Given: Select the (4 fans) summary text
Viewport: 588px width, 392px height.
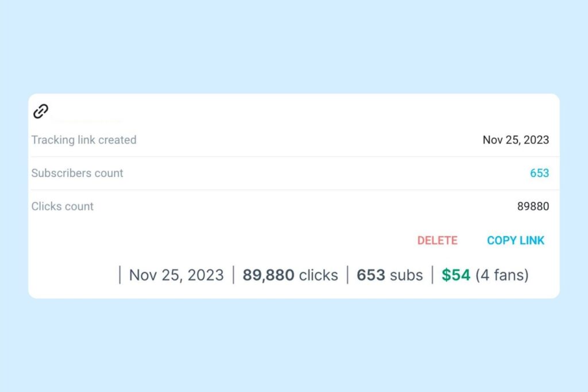Looking at the screenshot, I should pos(501,275).
